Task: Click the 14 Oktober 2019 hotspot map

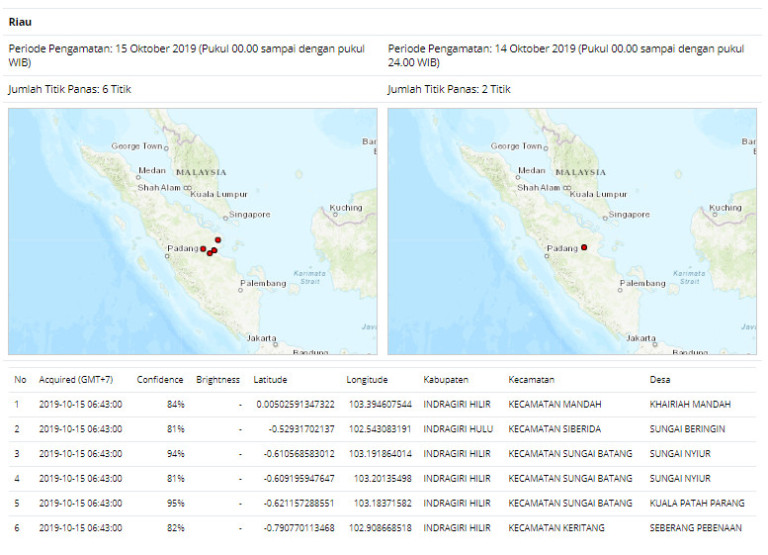Action: [x=572, y=231]
